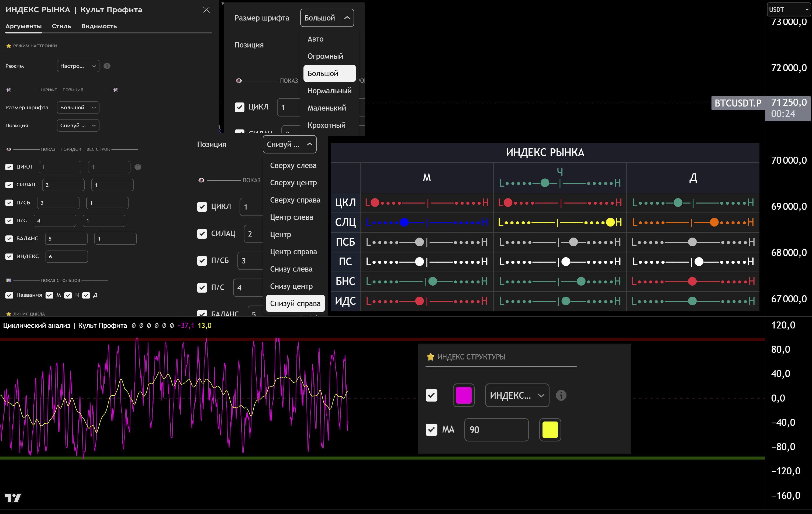Viewport: 812px width, 514px height.
Task: Click star icon beside ИНДЕКС СТРУКТУРЫ title
Action: (430, 357)
